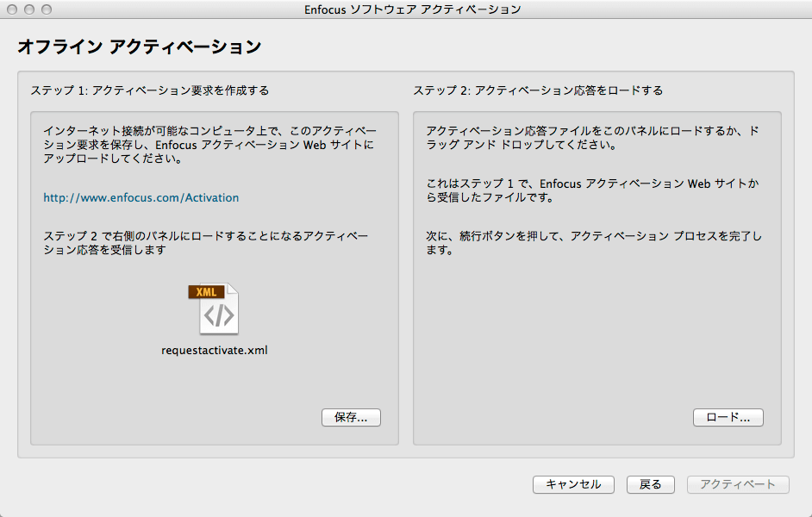Click the requestactivate.xml XML file icon

tap(214, 308)
